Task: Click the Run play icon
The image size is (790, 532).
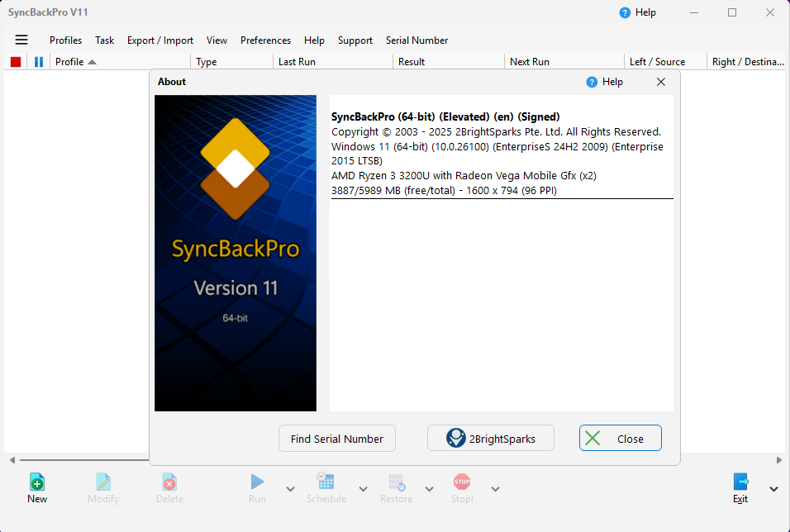Action: [258, 482]
